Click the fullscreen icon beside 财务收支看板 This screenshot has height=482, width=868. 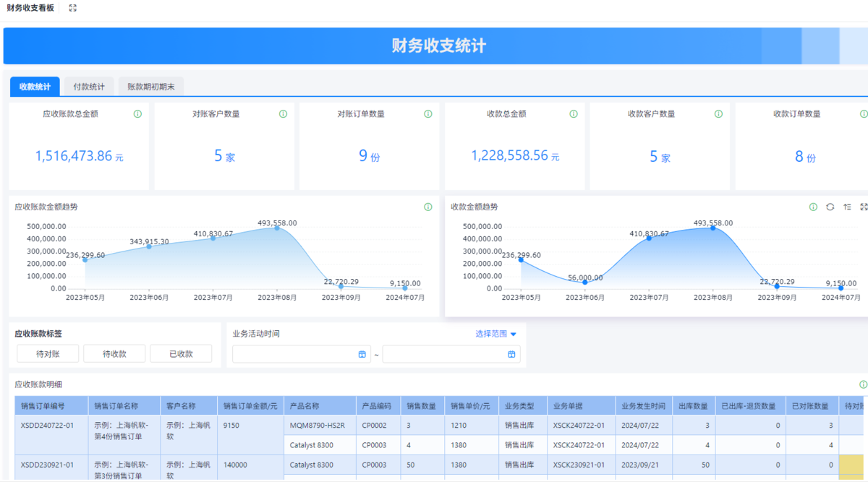click(x=72, y=8)
